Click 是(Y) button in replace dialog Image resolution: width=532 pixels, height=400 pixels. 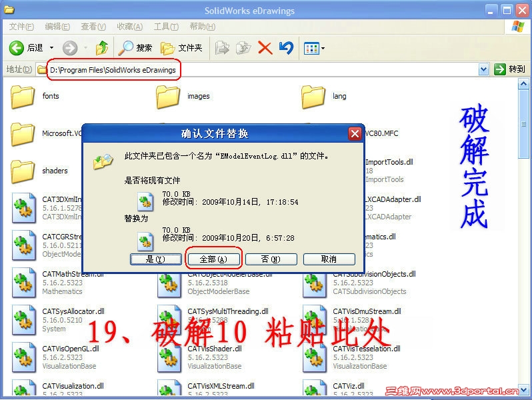point(156,259)
